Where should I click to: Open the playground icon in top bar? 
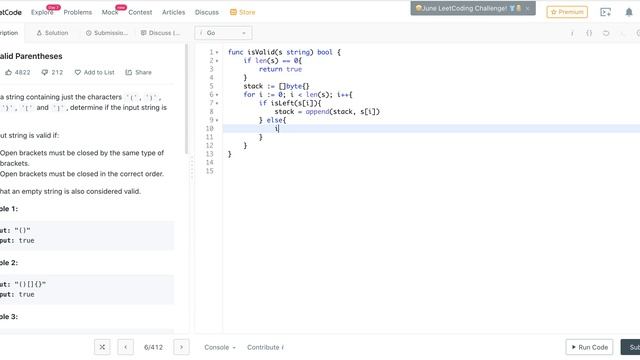point(606,12)
